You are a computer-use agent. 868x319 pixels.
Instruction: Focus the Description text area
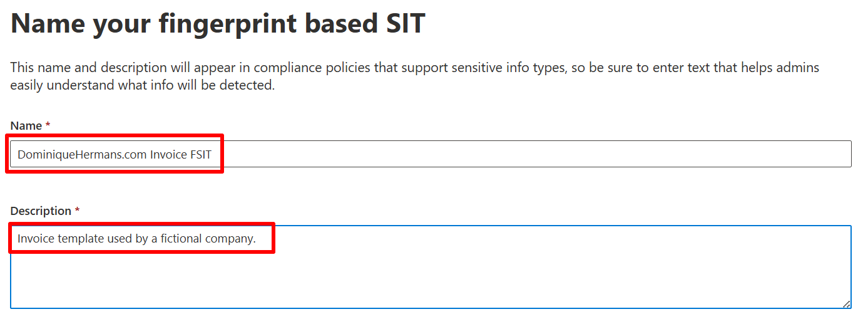pos(431,267)
